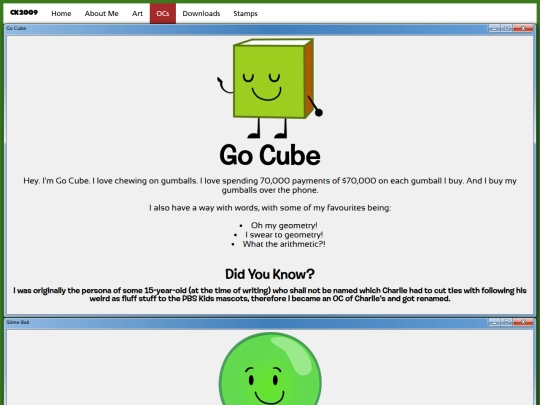The image size is (540, 405).
Task: Click the Slime Ball window title text
Action: 18,322
